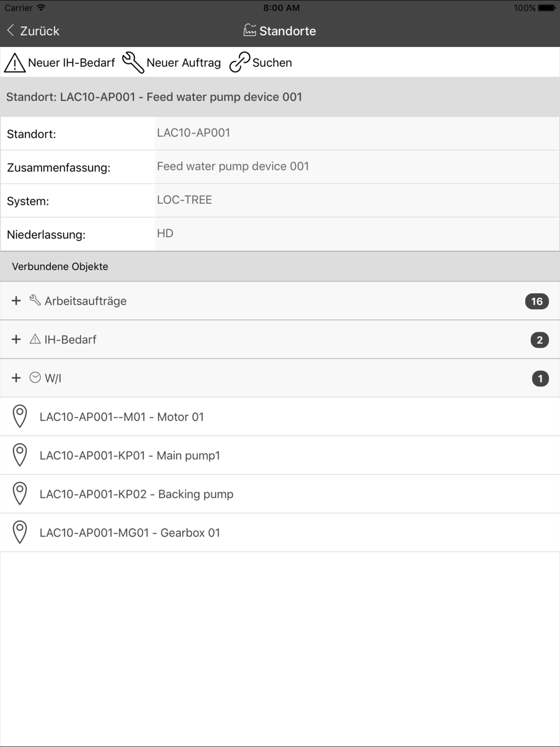Tap the location pin for Main pump1
This screenshot has width=560, height=747.
[x=20, y=455]
